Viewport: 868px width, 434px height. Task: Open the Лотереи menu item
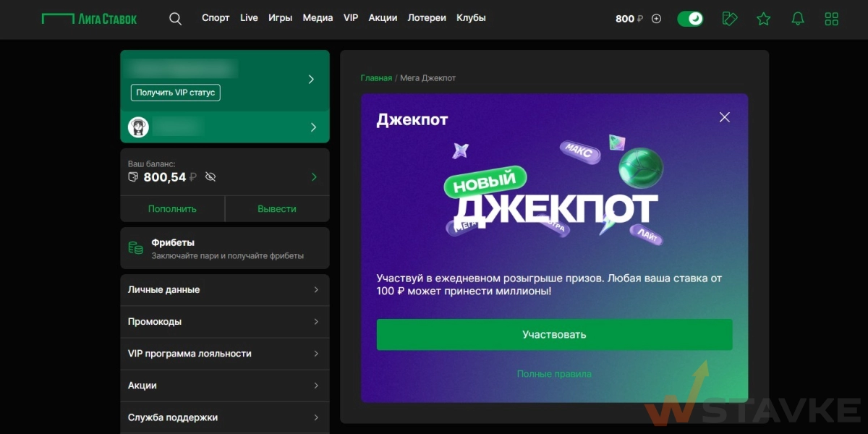pyautogui.click(x=427, y=18)
